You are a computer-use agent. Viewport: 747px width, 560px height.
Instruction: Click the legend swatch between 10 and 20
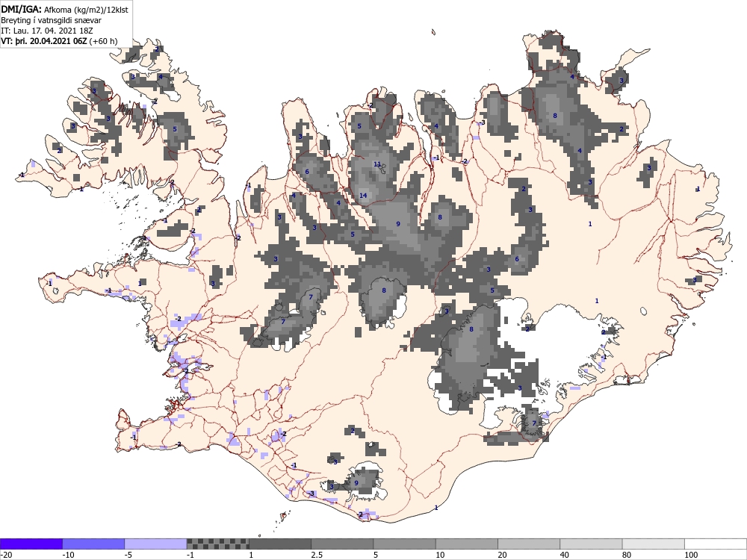pyautogui.click(x=467, y=544)
